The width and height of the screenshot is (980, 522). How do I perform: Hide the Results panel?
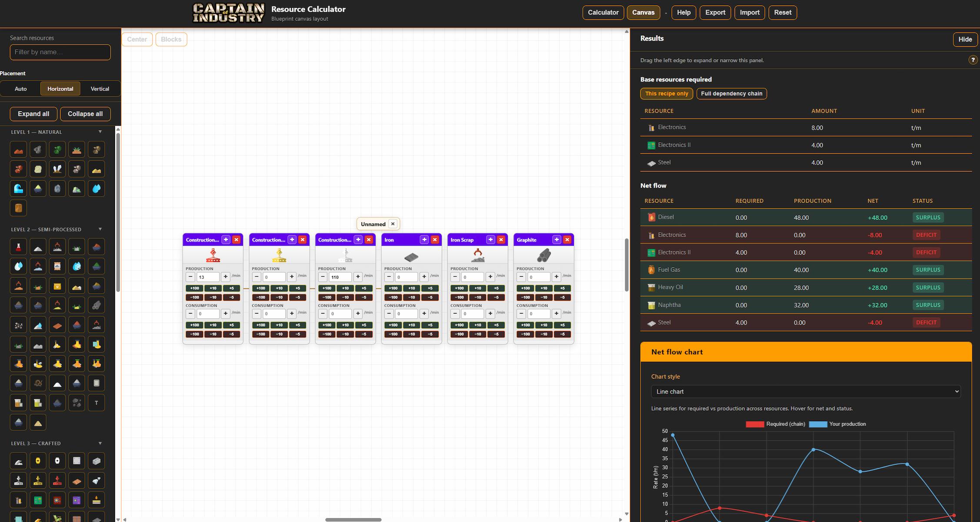coord(965,39)
